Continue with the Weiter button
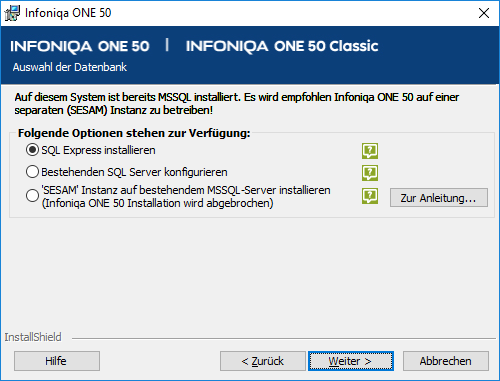500x381 pixels. point(351,361)
